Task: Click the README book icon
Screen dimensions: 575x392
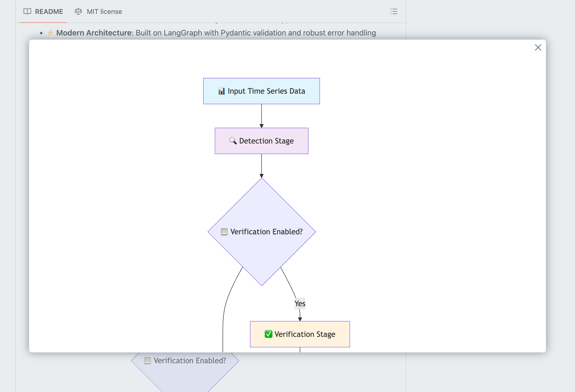Action: [x=27, y=12]
